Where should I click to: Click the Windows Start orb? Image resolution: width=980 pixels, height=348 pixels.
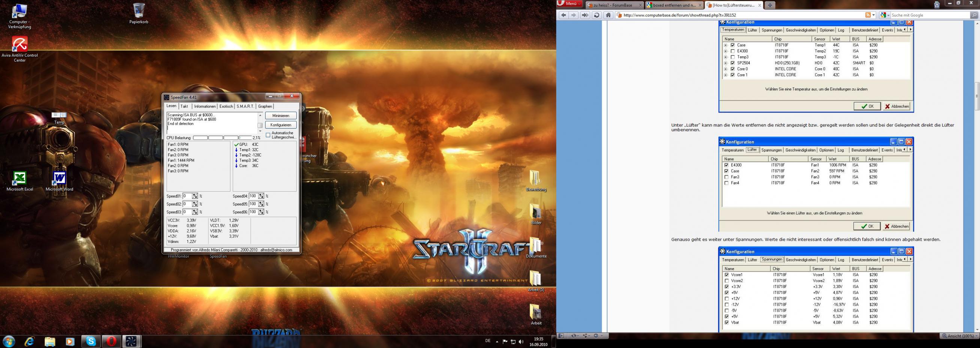point(9,341)
